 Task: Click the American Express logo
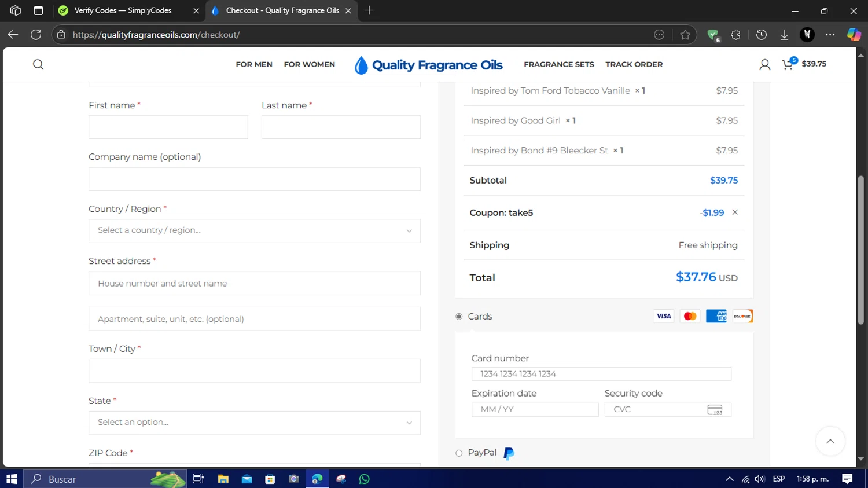[716, 316]
